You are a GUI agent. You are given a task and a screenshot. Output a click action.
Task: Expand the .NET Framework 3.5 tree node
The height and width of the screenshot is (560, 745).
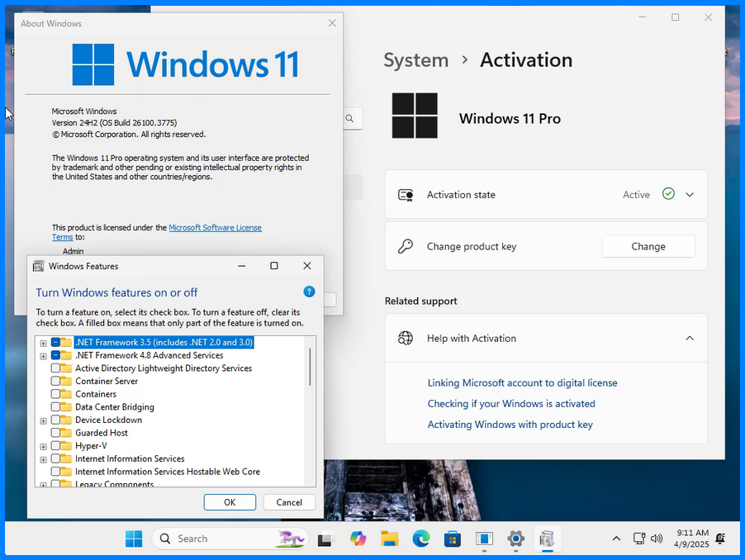tap(43, 343)
